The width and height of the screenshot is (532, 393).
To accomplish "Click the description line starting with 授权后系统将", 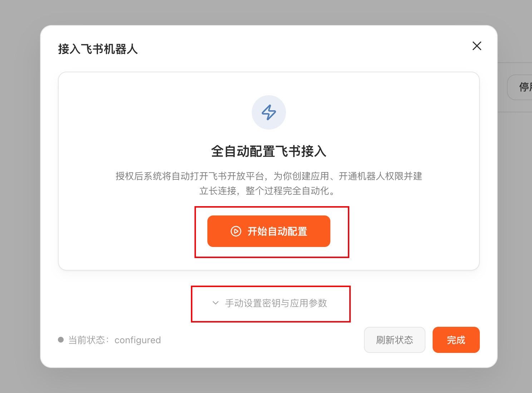I will pos(269,176).
